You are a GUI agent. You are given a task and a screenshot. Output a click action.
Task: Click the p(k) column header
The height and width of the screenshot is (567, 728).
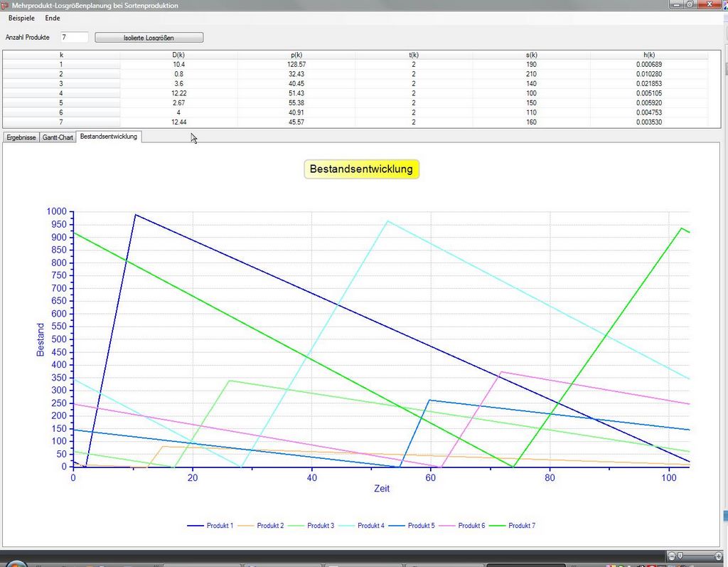click(296, 55)
